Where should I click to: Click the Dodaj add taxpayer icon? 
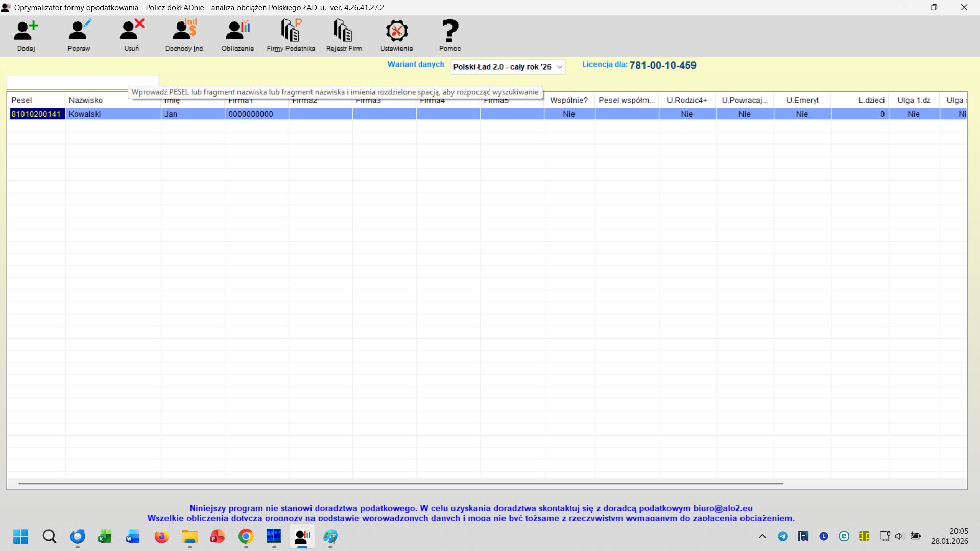[x=26, y=35]
